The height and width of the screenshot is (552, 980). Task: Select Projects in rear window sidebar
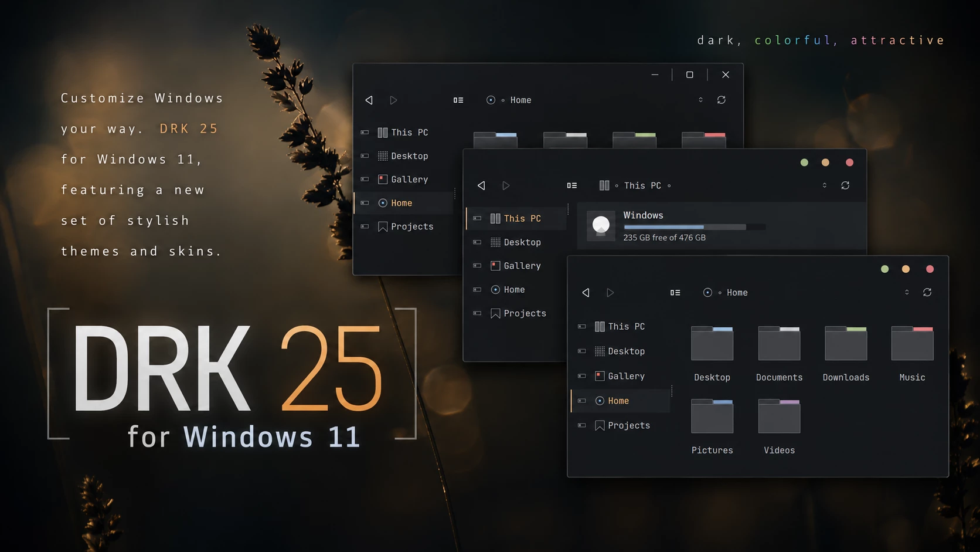406,226
